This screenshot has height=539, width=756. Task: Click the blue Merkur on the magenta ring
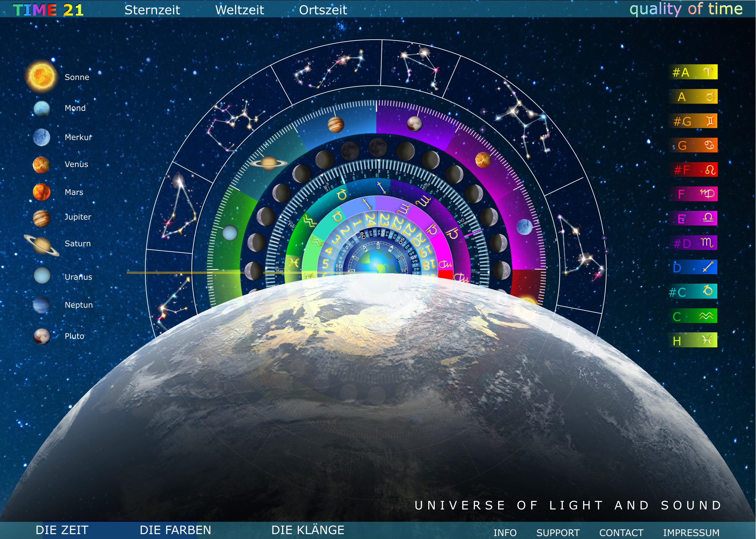click(x=525, y=227)
